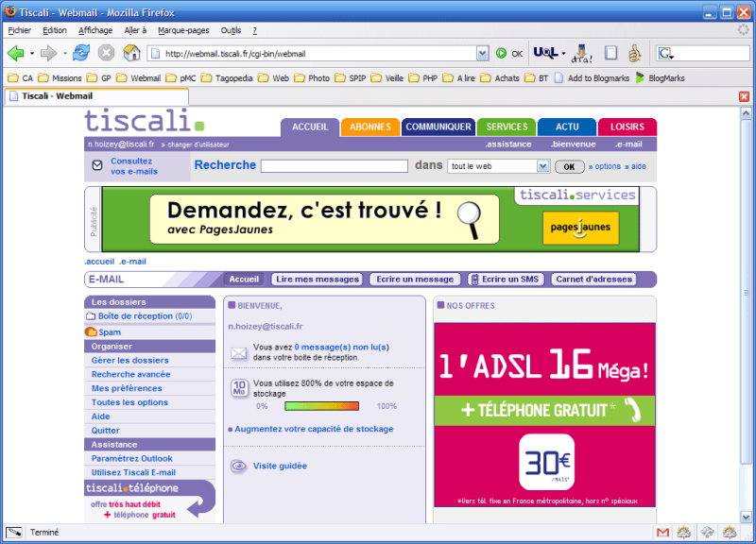Image resolution: width=756 pixels, height=544 pixels.
Task: Click the Stop loading icon
Action: point(106,53)
